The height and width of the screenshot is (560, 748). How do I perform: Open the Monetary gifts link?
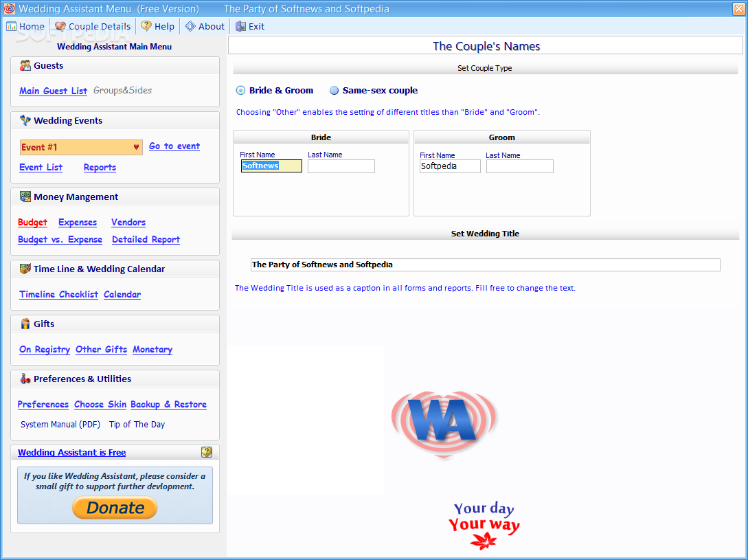(152, 349)
